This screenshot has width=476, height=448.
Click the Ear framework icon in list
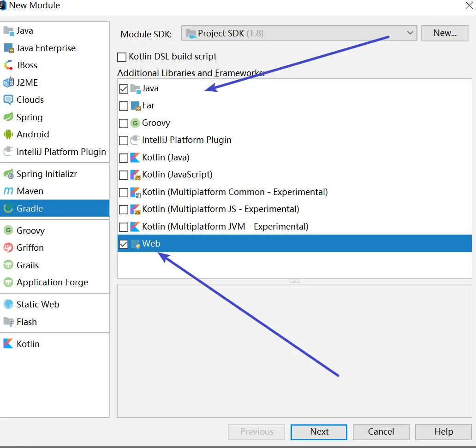136,106
